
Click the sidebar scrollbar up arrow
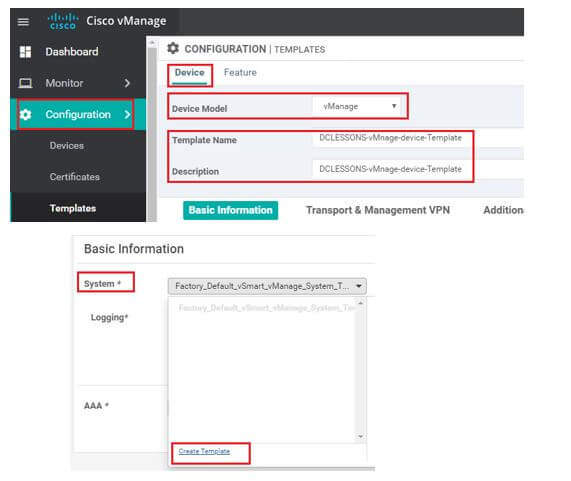[x=152, y=43]
